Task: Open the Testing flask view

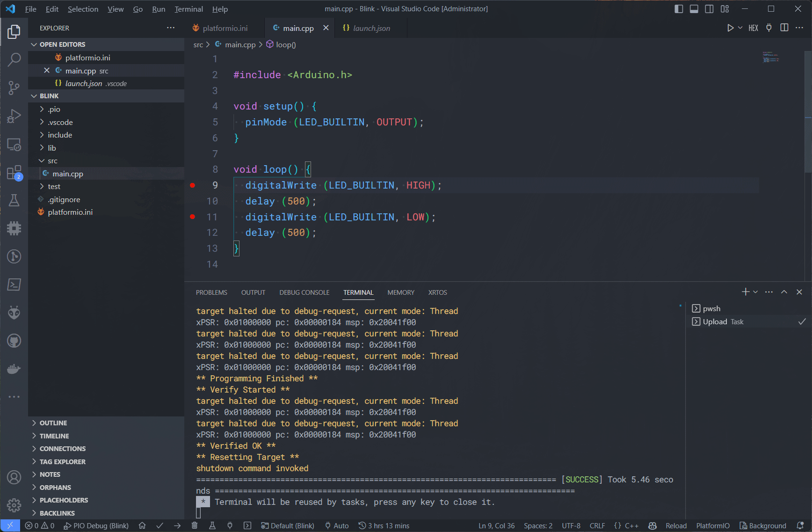Action: [x=14, y=200]
